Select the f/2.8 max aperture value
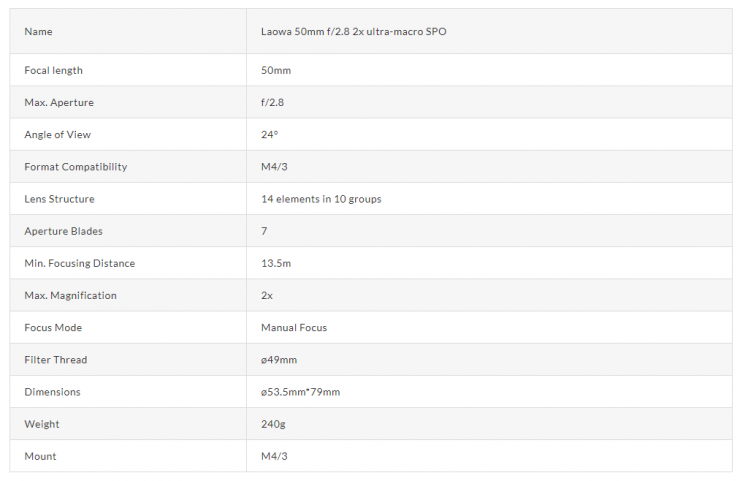Image resolution: width=740 pixels, height=481 pixels. click(x=274, y=103)
